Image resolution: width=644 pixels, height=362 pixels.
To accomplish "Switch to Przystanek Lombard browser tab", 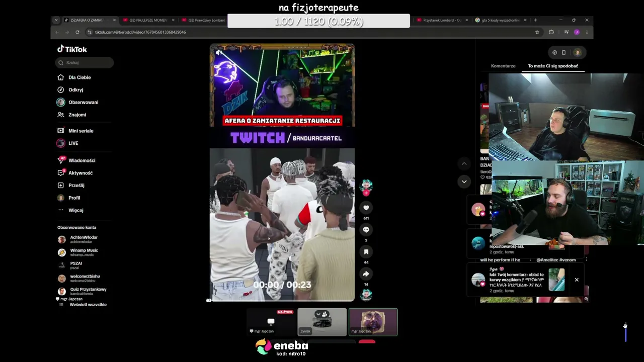I will coord(441,20).
